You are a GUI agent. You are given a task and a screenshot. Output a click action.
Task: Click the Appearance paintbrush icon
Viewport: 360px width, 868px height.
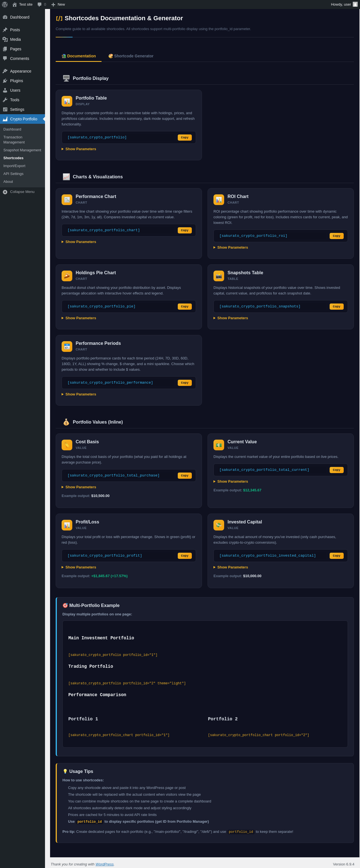tap(5, 71)
